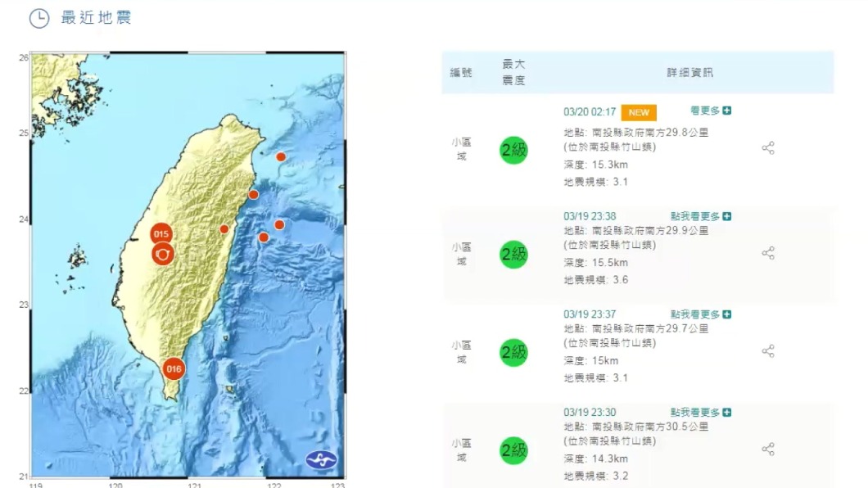This screenshot has width=868, height=488.
Task: Click 小區域 label in the 03/20 02:17 row
Action: tap(461, 149)
